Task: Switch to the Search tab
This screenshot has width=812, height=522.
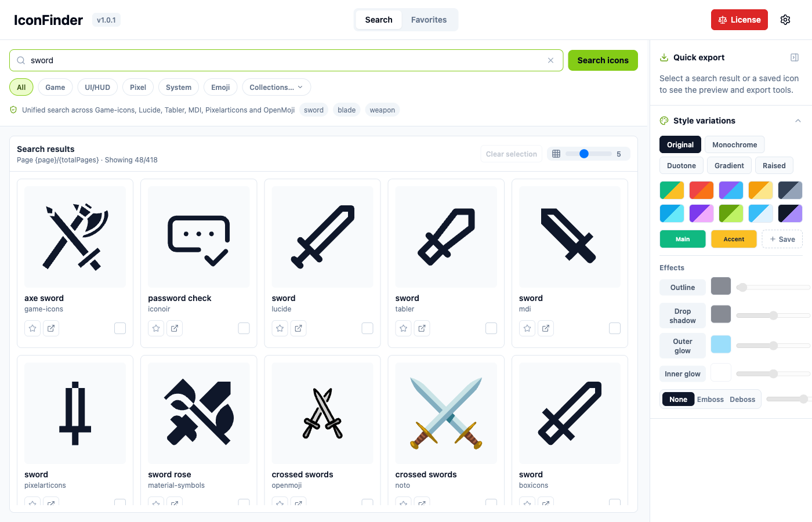Action: tap(379, 20)
